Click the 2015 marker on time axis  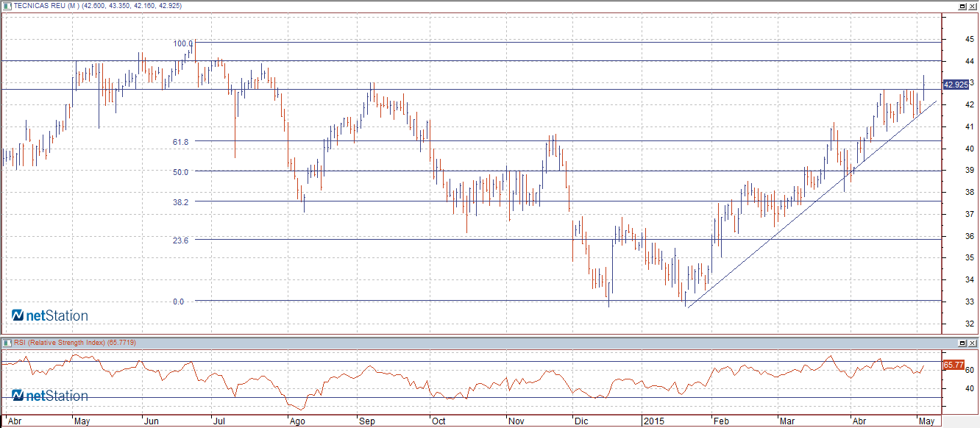pyautogui.click(x=653, y=422)
